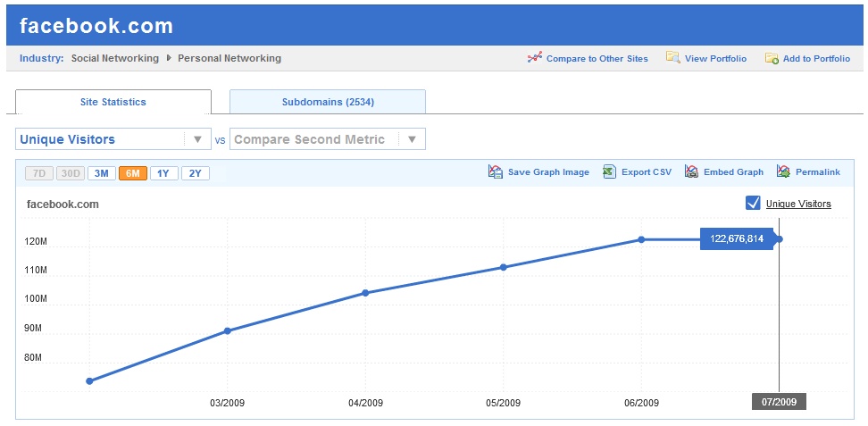The width and height of the screenshot is (868, 426).
Task: Click the Export CSV link
Action: click(x=647, y=172)
